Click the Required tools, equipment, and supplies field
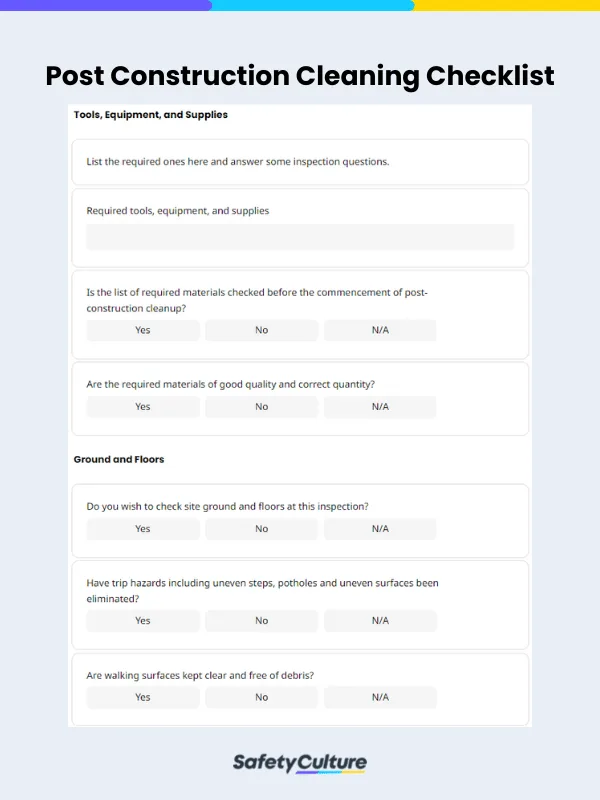Screen dimensions: 600x800 click(x=300, y=237)
